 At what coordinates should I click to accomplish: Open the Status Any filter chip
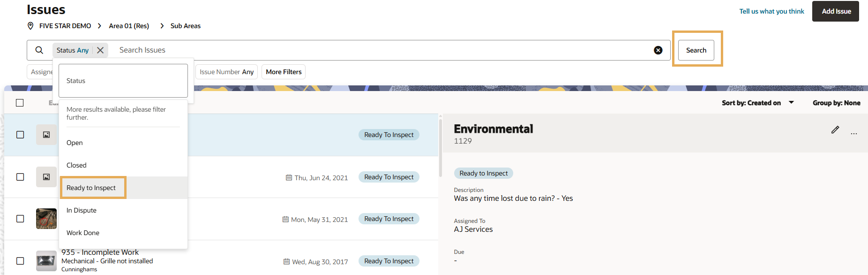coord(73,50)
